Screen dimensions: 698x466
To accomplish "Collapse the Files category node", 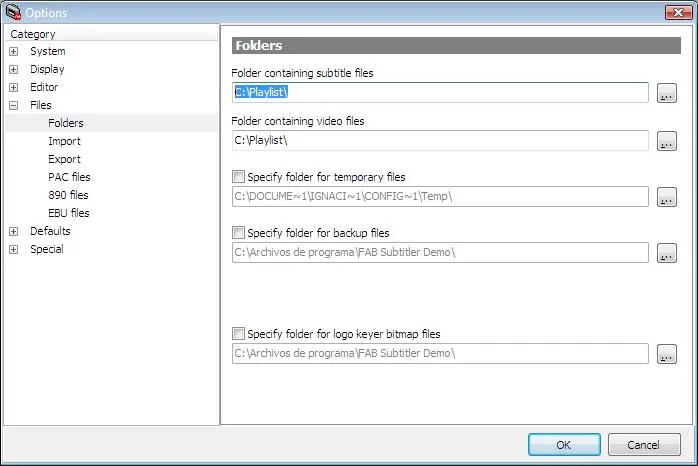I will click(x=13, y=105).
